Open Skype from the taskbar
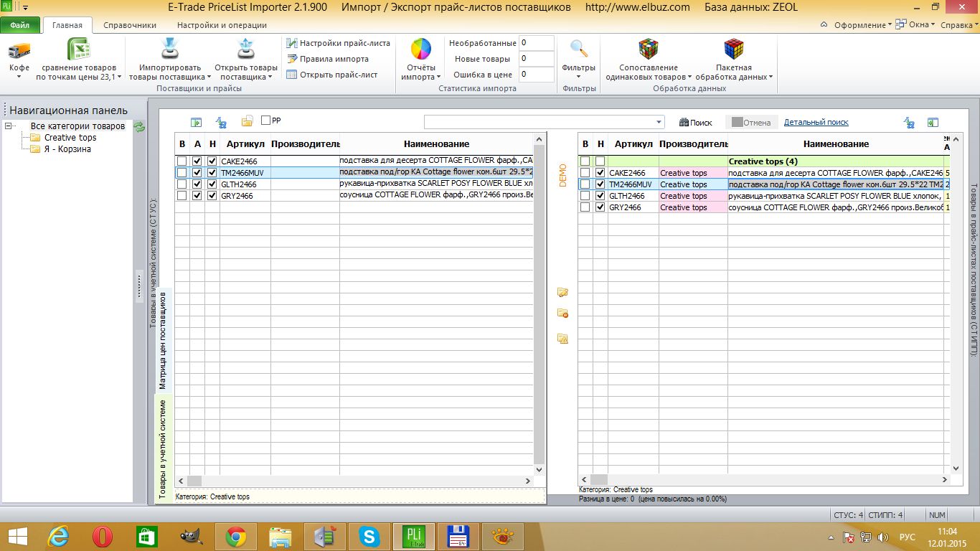This screenshot has width=980, height=551. pyautogui.click(x=369, y=537)
